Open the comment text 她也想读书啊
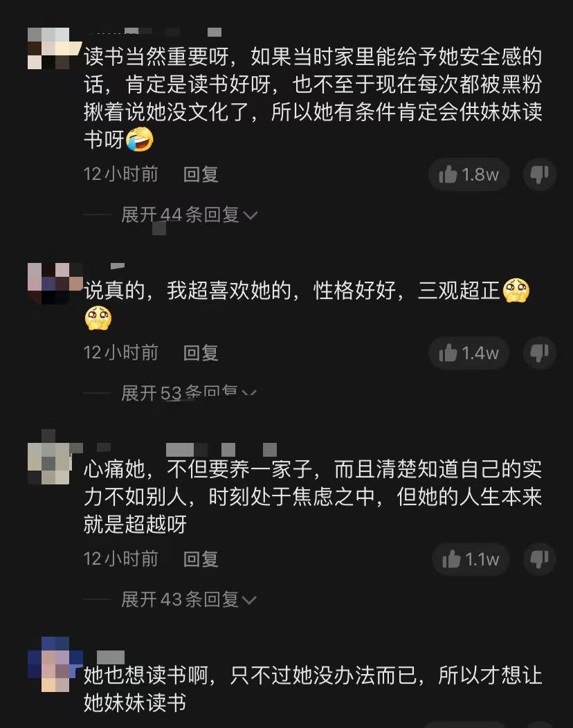573x728 pixels. coord(313,689)
